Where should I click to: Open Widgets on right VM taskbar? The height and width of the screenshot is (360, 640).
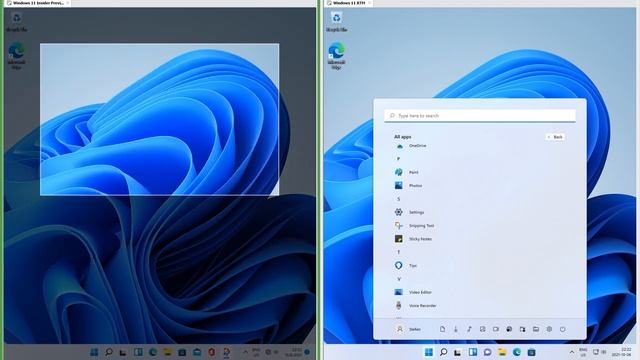tap(473, 352)
